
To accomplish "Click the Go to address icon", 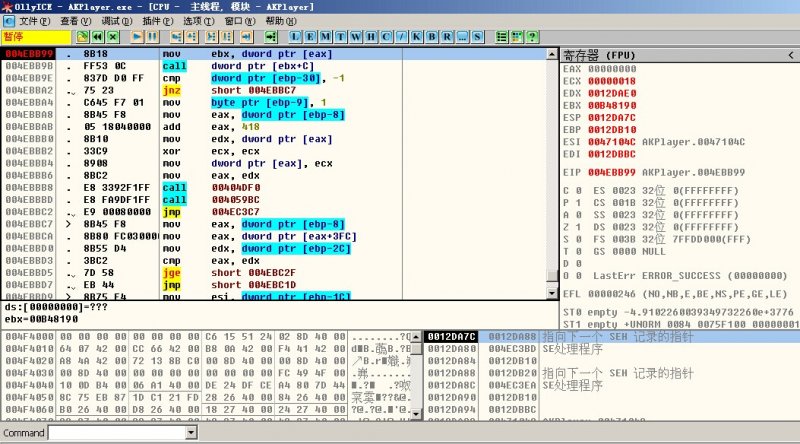I will coord(270,37).
